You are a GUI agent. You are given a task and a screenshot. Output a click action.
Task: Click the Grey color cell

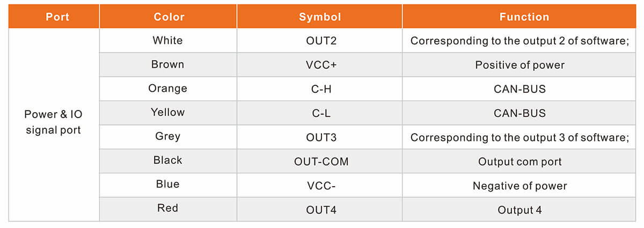point(168,136)
